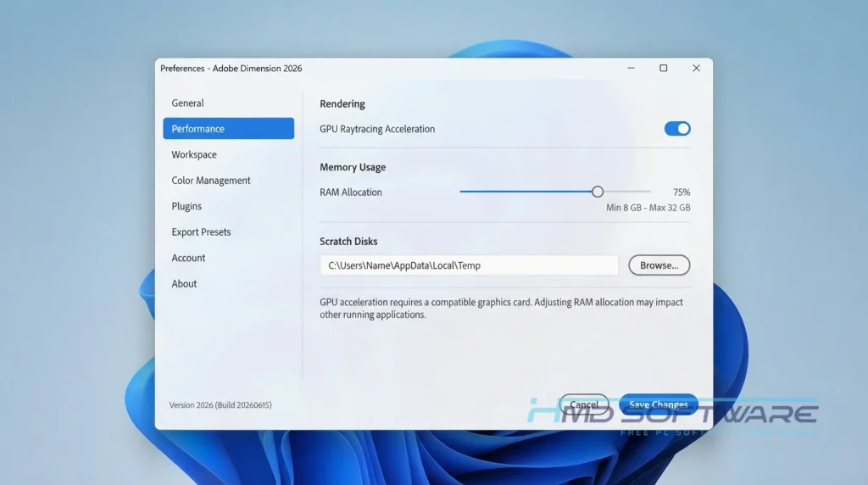The image size is (868, 485).
Task: Click the Browse... button
Action: click(659, 265)
